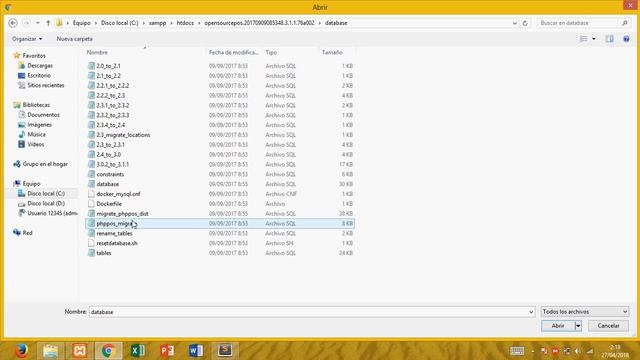The height and width of the screenshot is (360, 640).
Task: Show the preview pane
Action: click(609, 39)
